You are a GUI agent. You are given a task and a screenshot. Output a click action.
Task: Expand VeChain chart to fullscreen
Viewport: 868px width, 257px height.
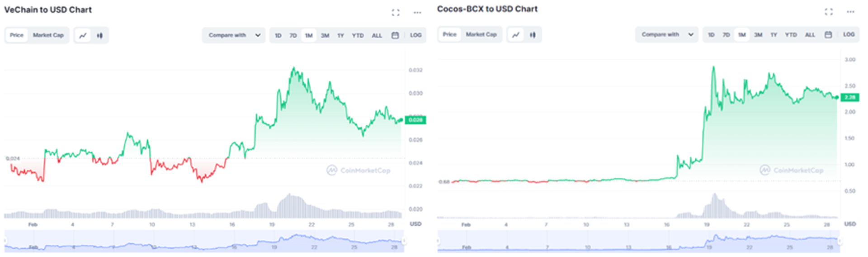click(396, 13)
